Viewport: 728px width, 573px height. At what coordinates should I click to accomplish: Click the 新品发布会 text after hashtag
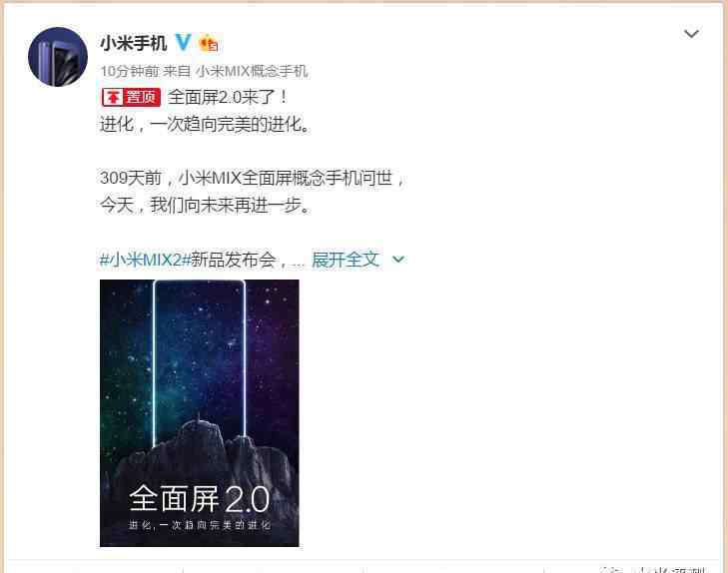[234, 260]
